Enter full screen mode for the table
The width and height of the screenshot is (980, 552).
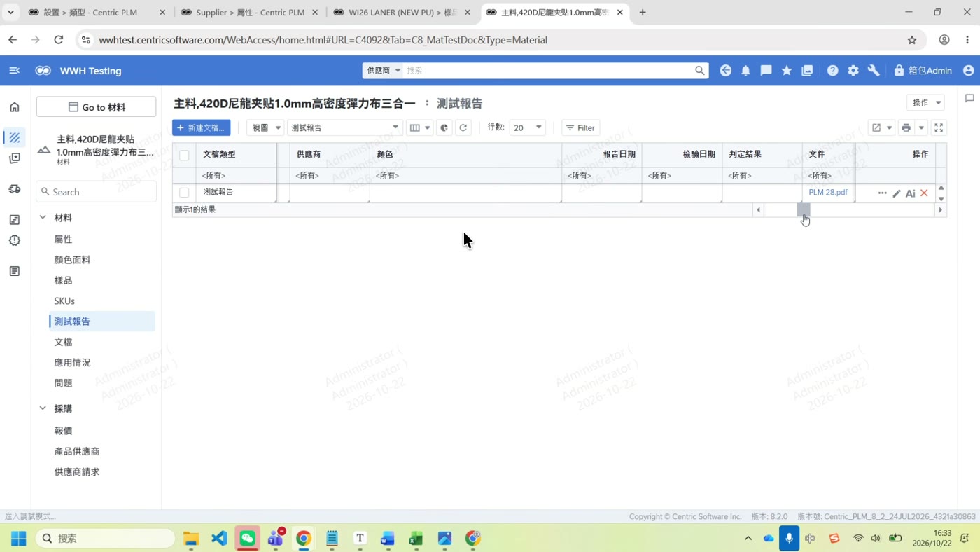tap(939, 128)
